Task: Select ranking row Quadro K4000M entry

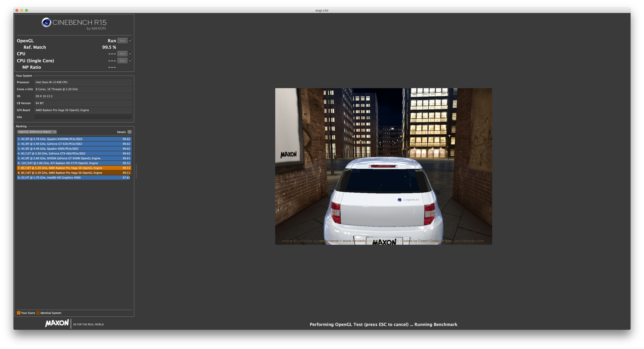Action: tap(74, 139)
